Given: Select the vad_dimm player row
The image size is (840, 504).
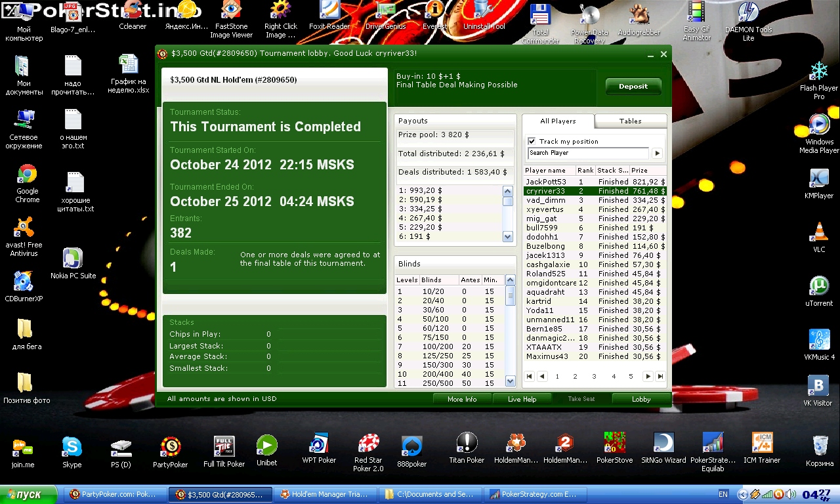Looking at the screenshot, I should [595, 200].
